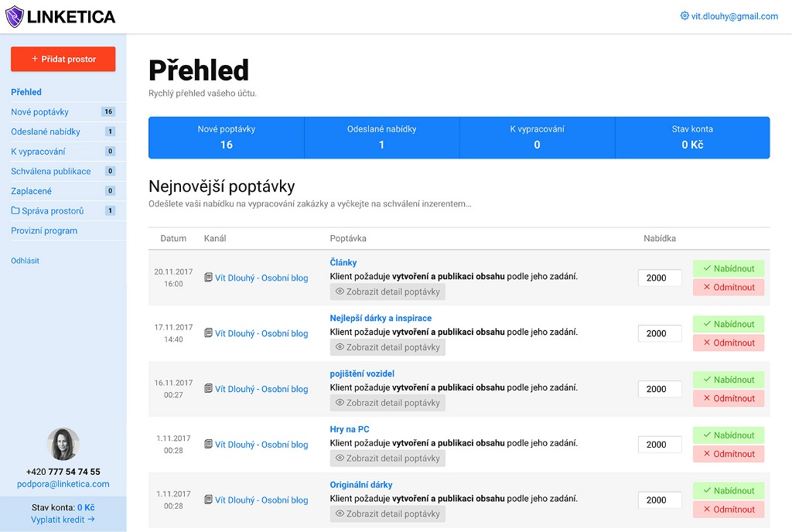
Task: Select the Stav konta summary tile
Action: [692, 138]
